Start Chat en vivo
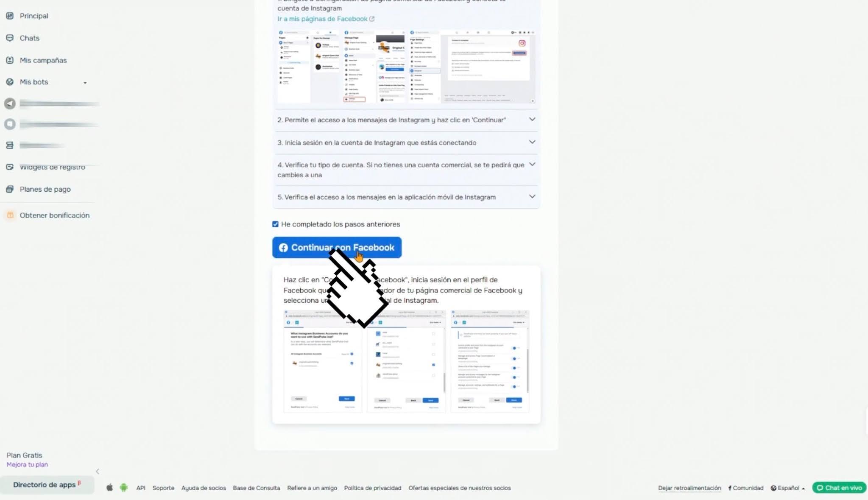 (x=839, y=488)
